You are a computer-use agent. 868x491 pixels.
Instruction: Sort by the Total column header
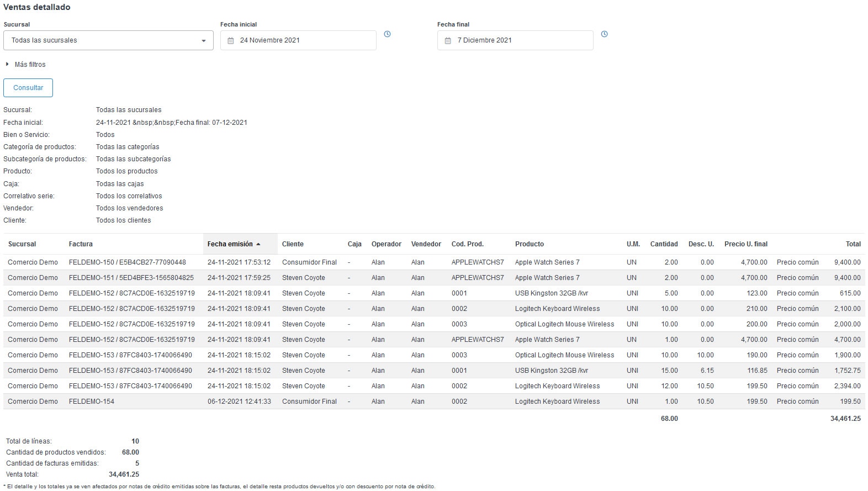853,244
